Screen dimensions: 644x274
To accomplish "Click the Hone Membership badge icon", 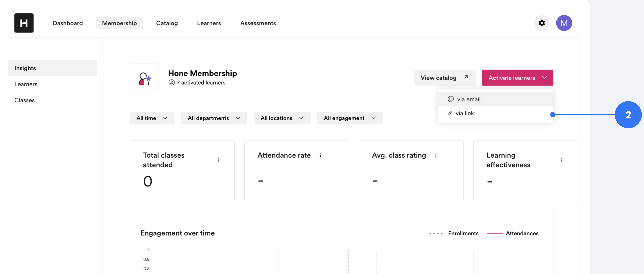I will pos(144,78).
